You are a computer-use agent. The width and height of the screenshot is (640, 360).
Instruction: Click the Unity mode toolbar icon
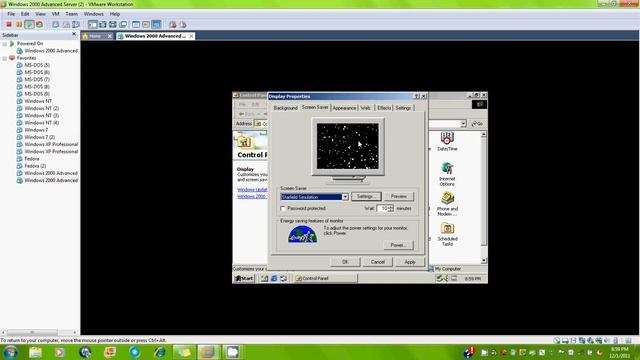point(122,24)
